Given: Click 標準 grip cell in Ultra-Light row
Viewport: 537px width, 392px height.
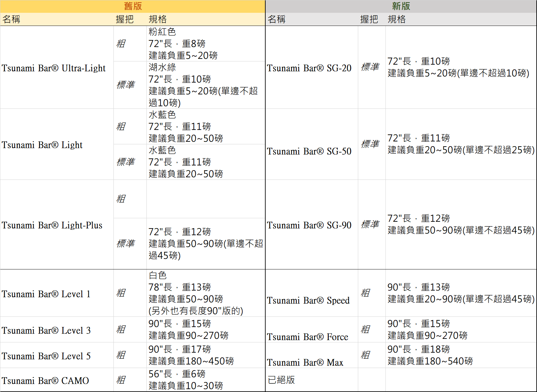Looking at the screenshot, I should (x=130, y=85).
